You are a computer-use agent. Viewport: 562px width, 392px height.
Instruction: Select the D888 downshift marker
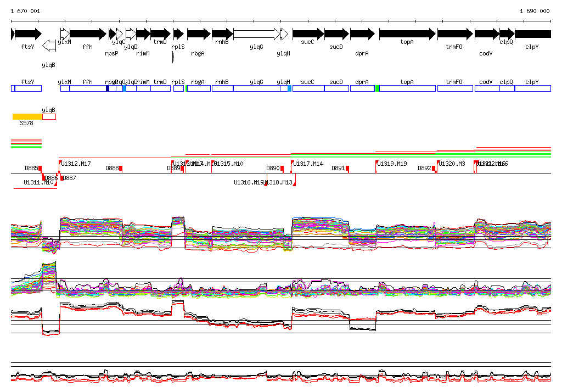coord(121,168)
